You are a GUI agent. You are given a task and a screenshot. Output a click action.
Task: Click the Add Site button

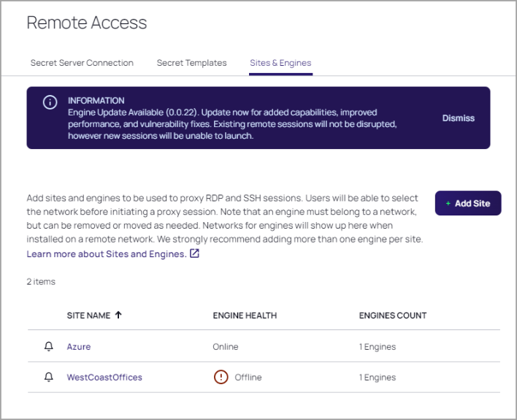467,203
